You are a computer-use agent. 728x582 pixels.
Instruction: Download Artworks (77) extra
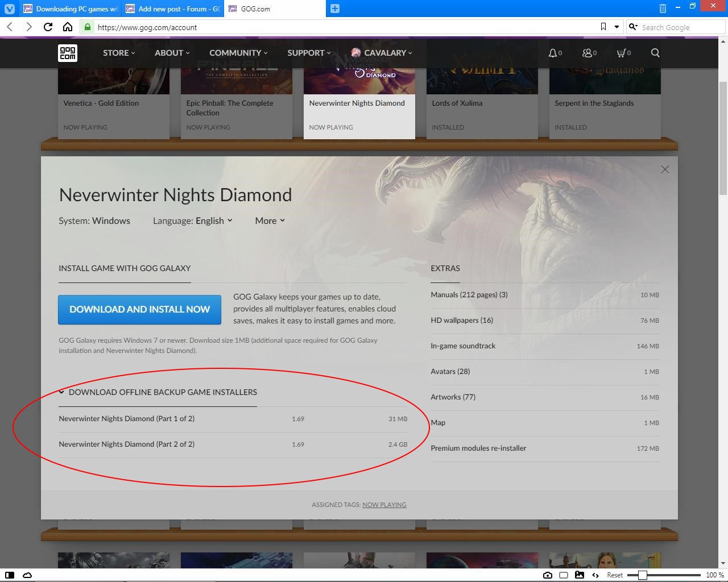tap(545, 397)
